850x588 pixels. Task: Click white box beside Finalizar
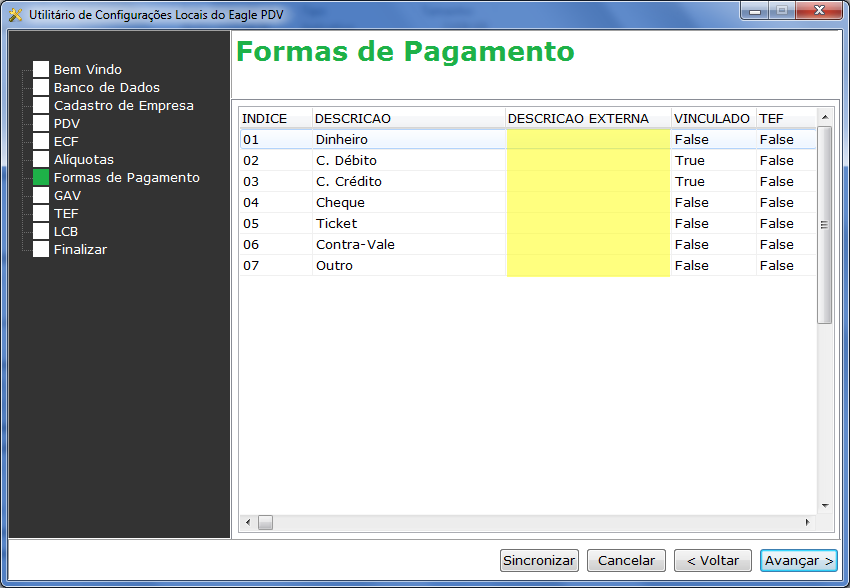pyautogui.click(x=41, y=249)
